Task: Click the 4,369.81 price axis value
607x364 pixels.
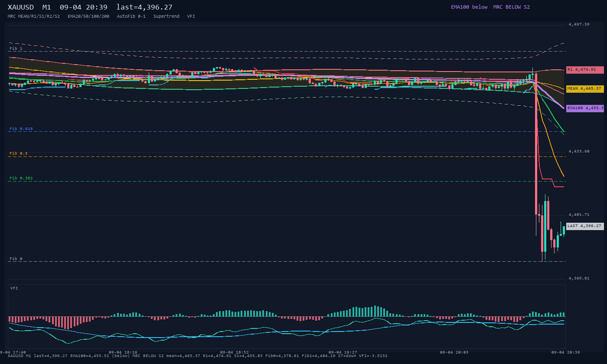Action: pyautogui.click(x=579, y=278)
